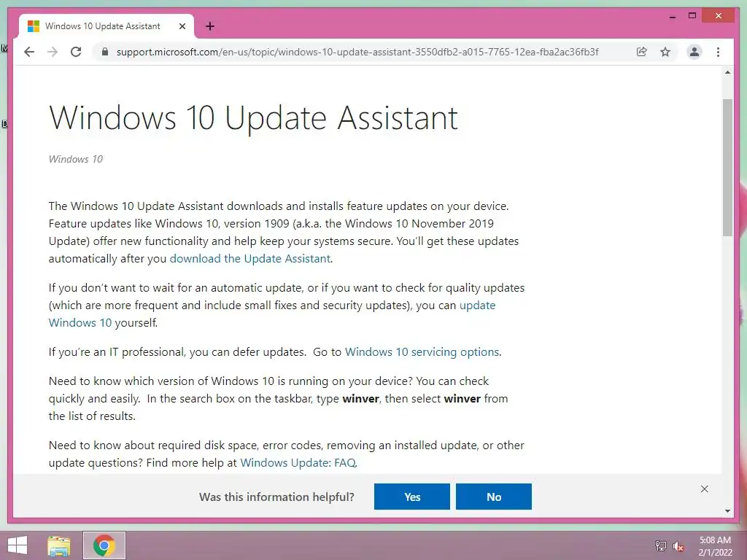View site information via lock icon
The width and height of the screenshot is (747, 560).
click(x=105, y=52)
